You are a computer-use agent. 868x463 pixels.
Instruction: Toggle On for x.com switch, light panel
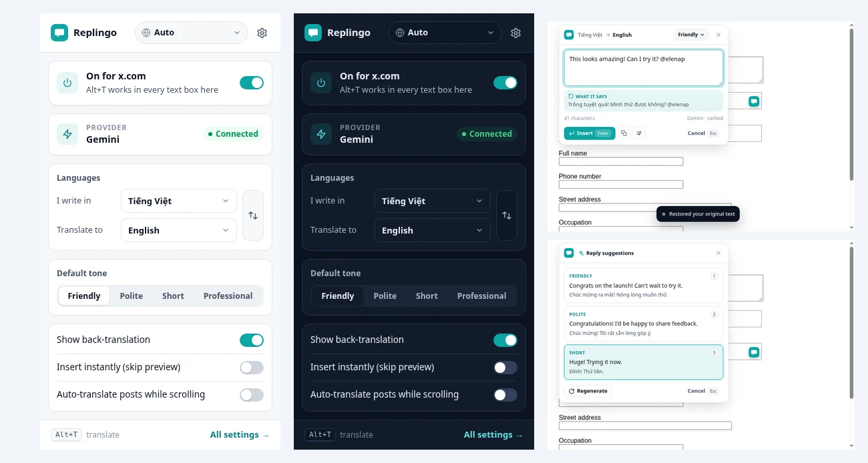[x=252, y=83]
